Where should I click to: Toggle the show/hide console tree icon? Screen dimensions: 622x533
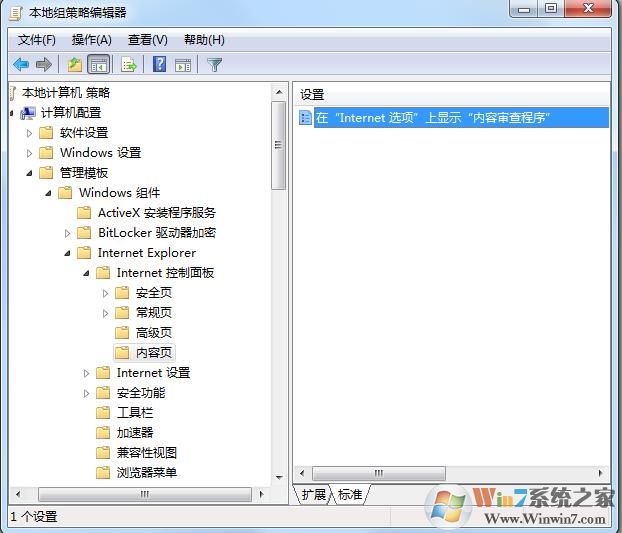[x=98, y=64]
